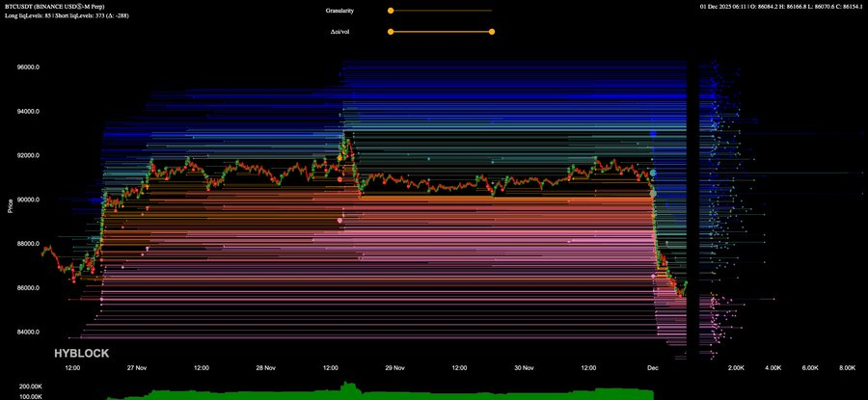Click the 94000.0 price axis label

tap(28, 112)
